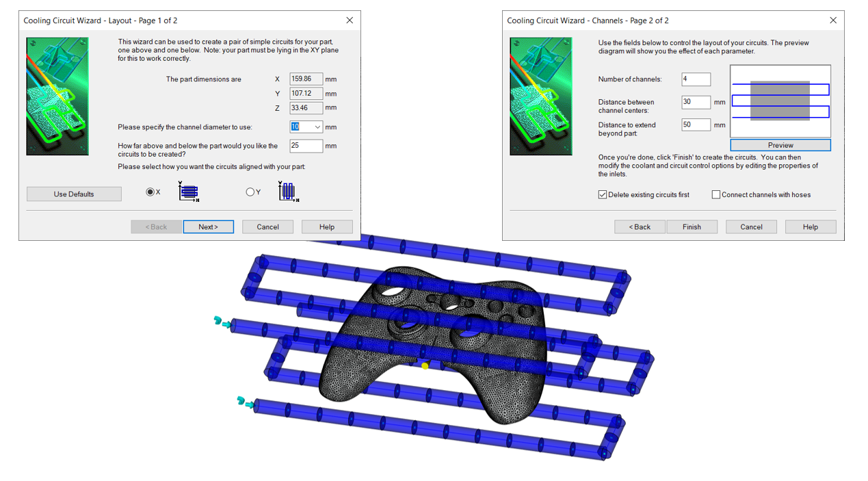Click the Number of channels field
This screenshot has height=481, width=868.
(696, 79)
